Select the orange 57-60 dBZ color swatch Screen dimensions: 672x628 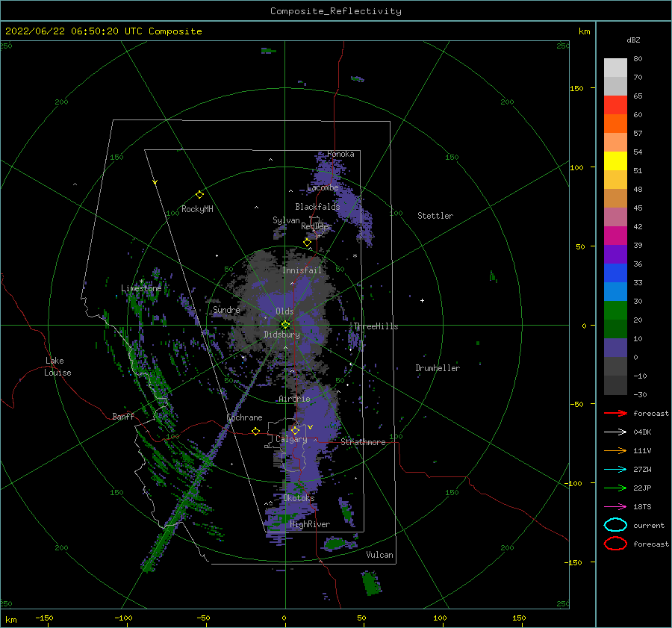615,124
